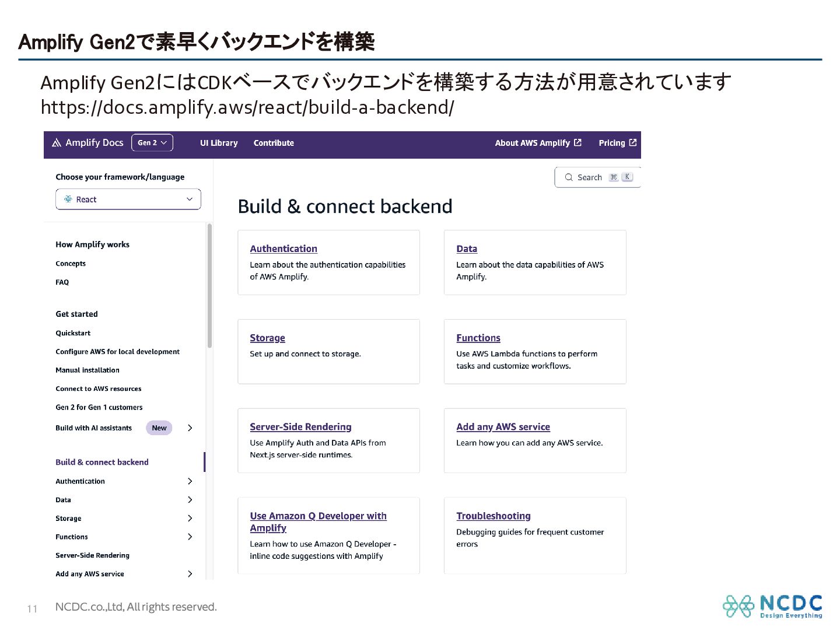Click the Get started heading
Image resolution: width=840 pixels, height=630 pixels.
click(76, 314)
